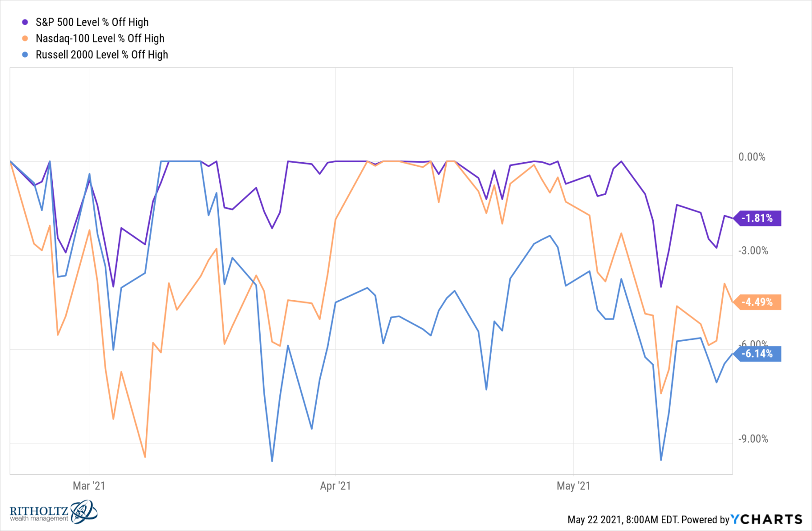Click the orange -4.49% value flag

pyautogui.click(x=758, y=302)
